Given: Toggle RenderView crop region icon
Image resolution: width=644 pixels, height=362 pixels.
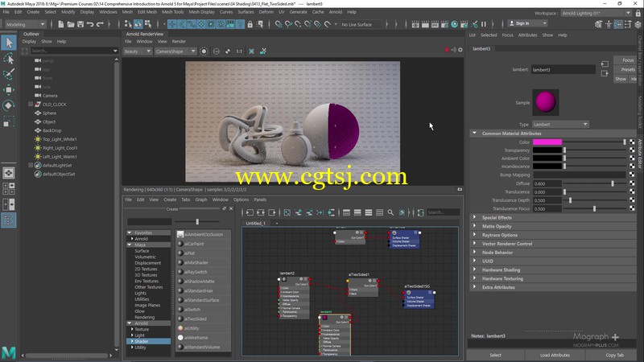Looking at the screenshot, I should click(x=251, y=51).
